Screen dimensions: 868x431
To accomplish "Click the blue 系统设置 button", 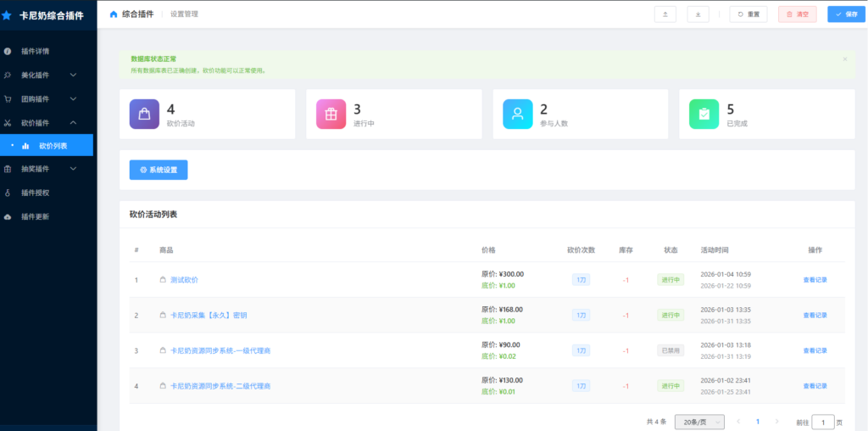I will tap(159, 170).
